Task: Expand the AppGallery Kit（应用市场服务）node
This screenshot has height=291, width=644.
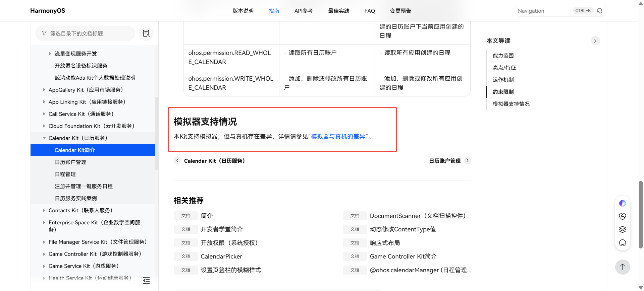Action: tap(44, 90)
